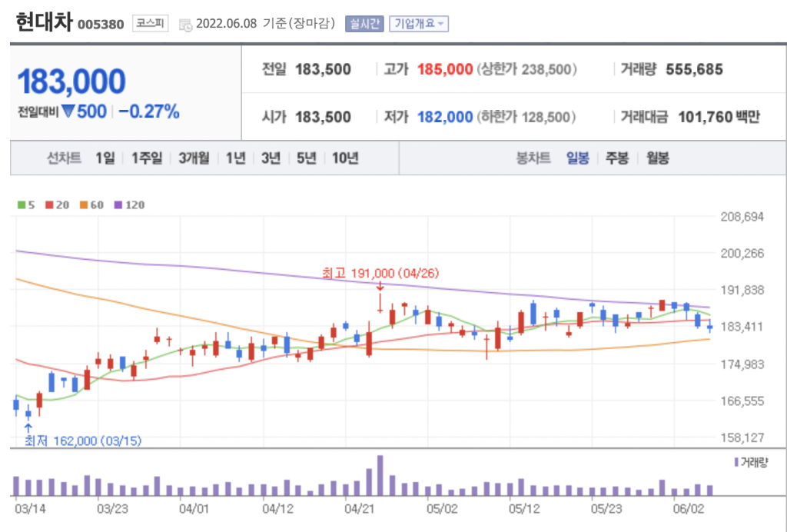787x532 pixels.
Task: Switch to 주봉 weekly candle chart
Action: [x=616, y=158]
